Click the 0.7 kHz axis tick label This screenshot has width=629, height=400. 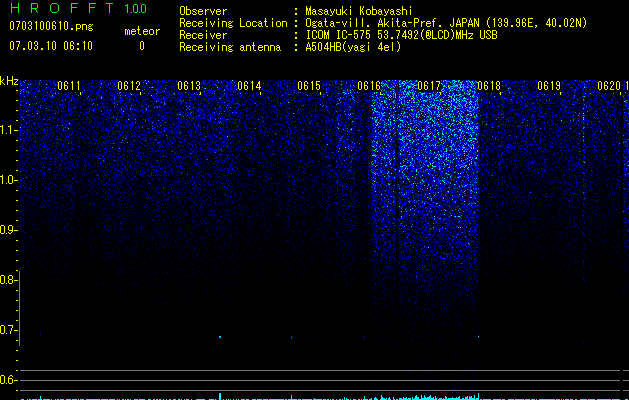point(8,330)
